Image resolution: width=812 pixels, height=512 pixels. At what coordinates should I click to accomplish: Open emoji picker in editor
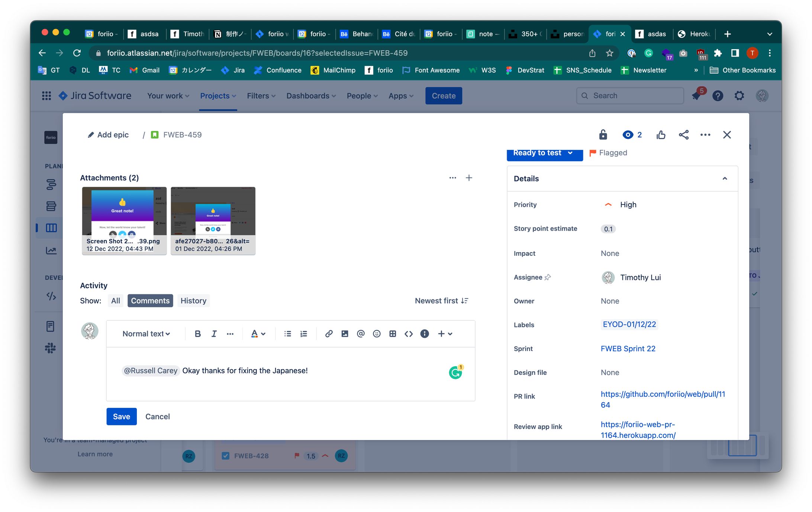pyautogui.click(x=377, y=334)
